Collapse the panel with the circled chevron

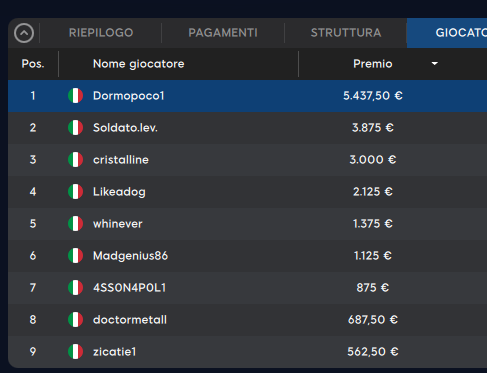pos(24,33)
